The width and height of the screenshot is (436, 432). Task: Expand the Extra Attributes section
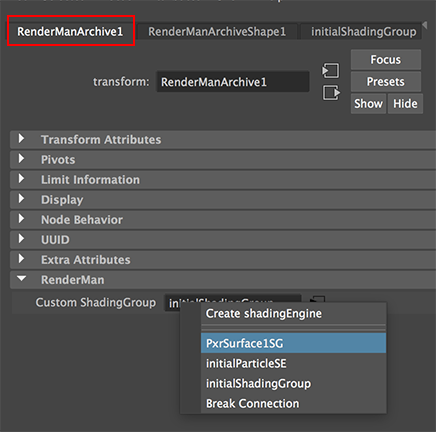point(223,260)
